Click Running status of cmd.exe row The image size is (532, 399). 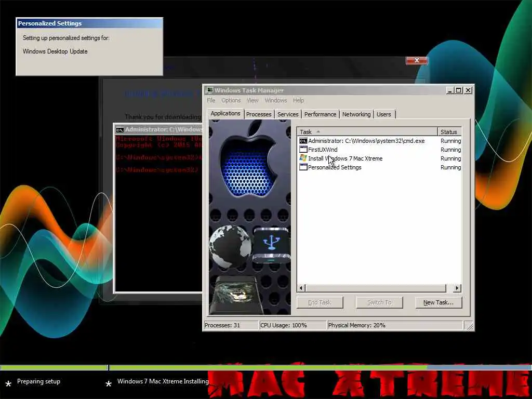click(x=450, y=141)
